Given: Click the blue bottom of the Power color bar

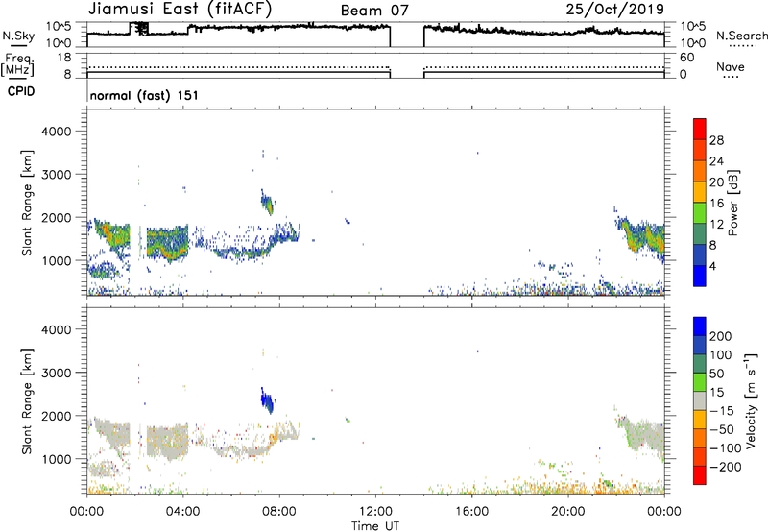Looking at the screenshot, I should click(x=700, y=276).
